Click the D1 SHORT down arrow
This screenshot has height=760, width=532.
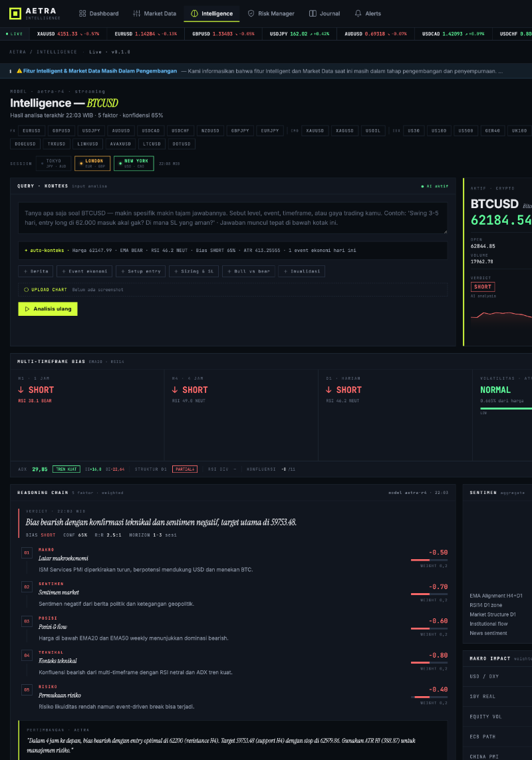[x=329, y=390]
